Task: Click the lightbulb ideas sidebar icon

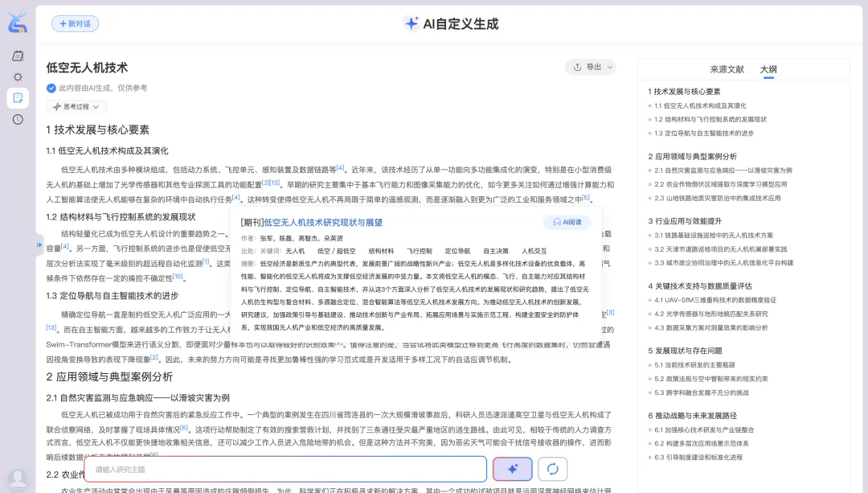Action: (x=18, y=77)
